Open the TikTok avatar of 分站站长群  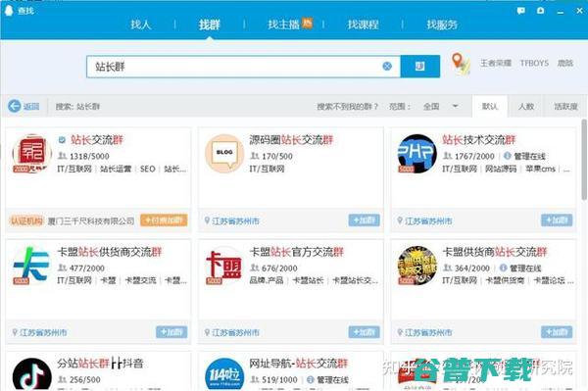tap(31, 373)
